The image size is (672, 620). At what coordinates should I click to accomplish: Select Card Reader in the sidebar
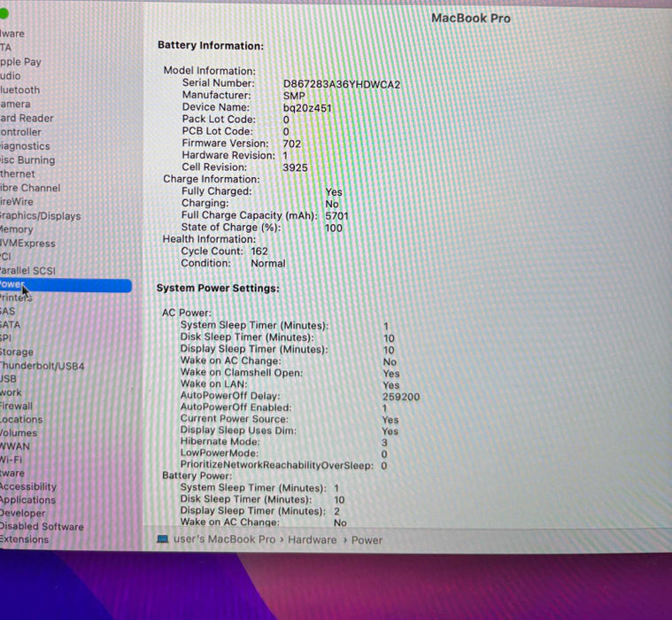point(27,118)
